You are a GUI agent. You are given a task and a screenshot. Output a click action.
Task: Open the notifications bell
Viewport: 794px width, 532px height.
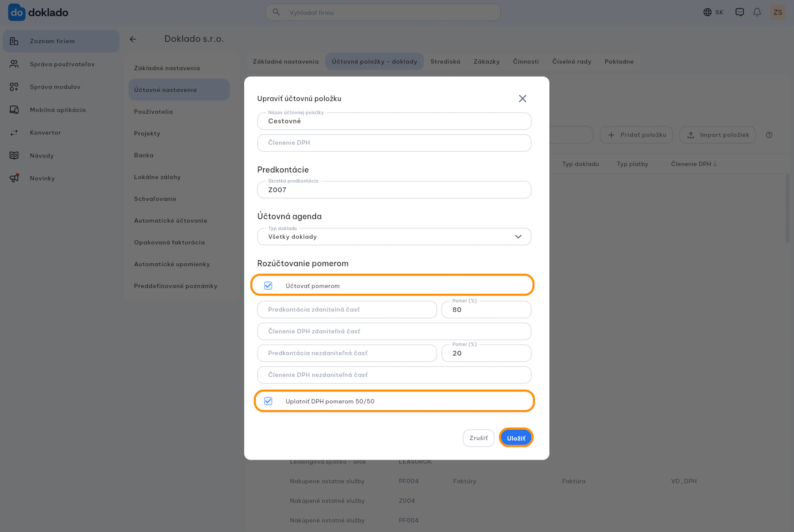757,12
